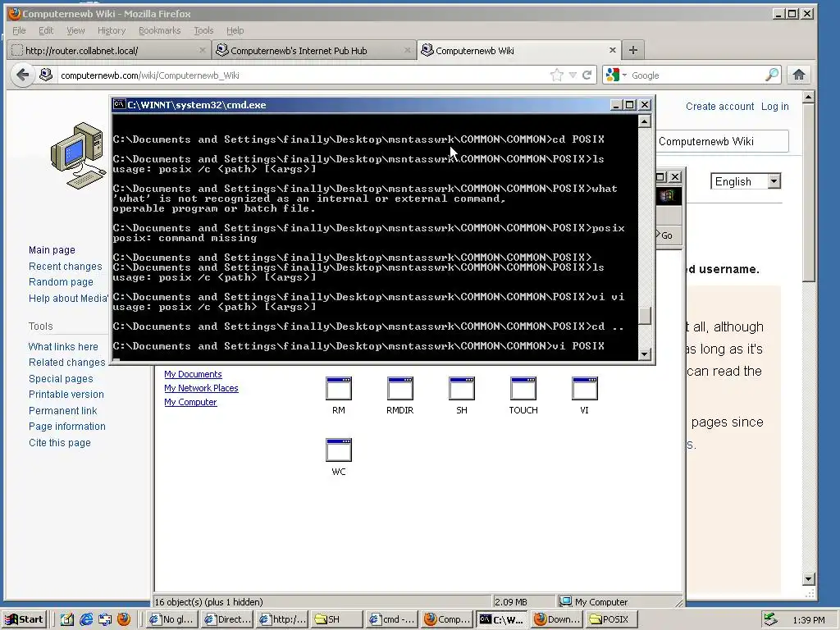Open the cmd.exe window system menu icon

(120, 104)
